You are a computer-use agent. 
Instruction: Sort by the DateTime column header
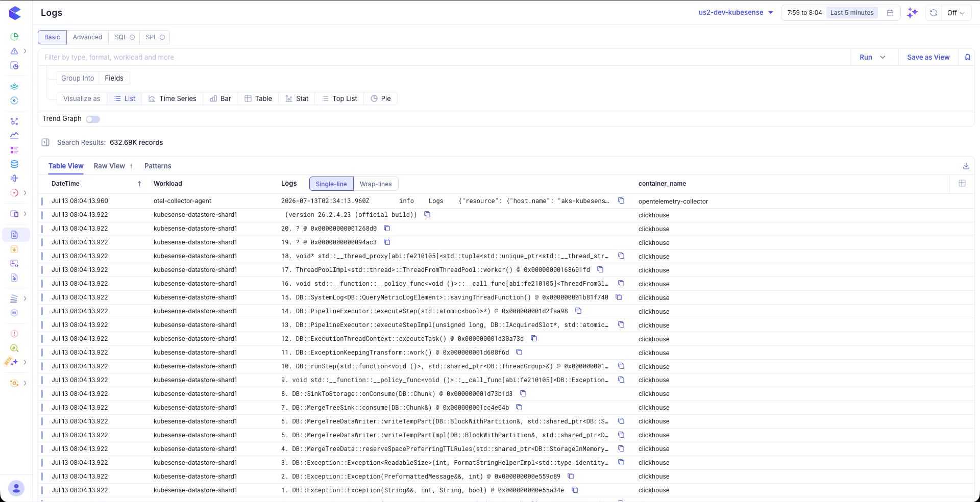coord(65,184)
